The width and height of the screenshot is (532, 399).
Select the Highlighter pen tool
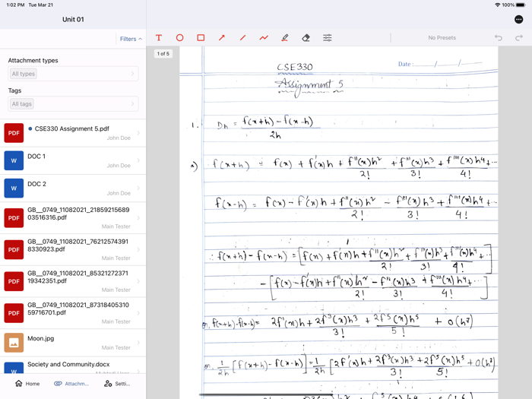pos(285,38)
